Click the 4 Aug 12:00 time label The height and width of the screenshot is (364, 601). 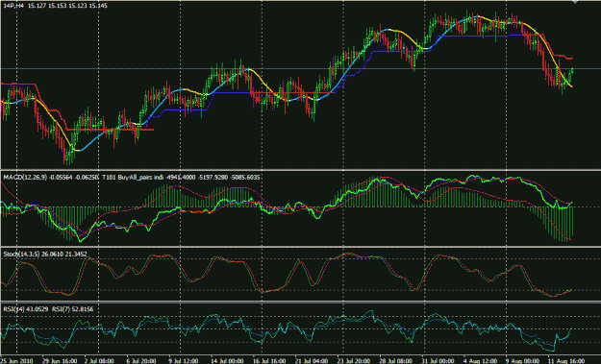480,361
